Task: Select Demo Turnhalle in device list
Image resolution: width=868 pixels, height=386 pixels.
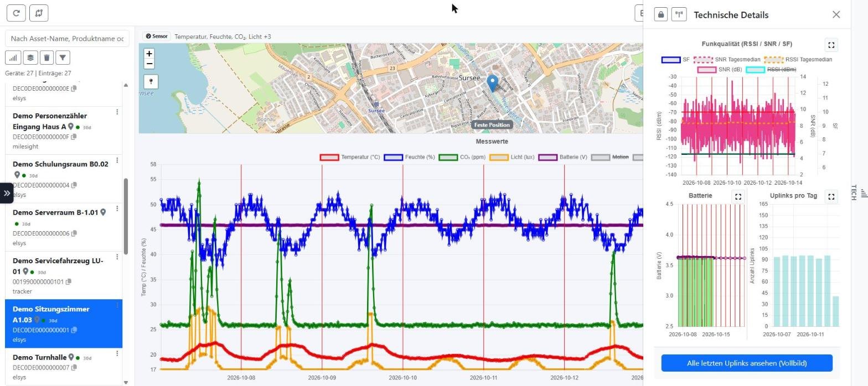Action: click(x=64, y=367)
